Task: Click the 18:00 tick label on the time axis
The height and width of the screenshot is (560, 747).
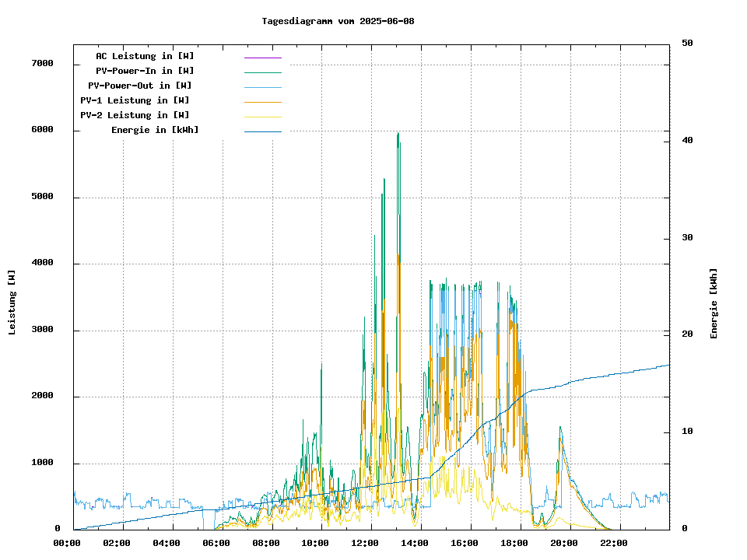Action: coord(514,543)
